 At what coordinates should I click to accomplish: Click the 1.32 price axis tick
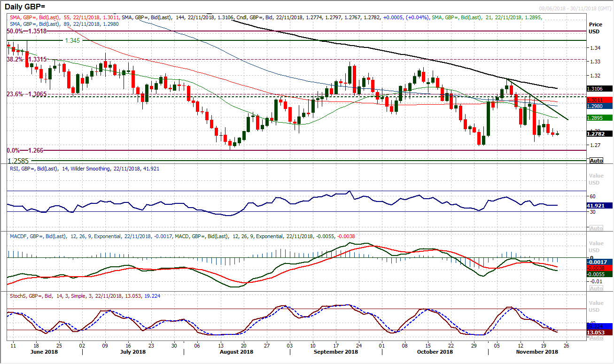pyautogui.click(x=595, y=76)
